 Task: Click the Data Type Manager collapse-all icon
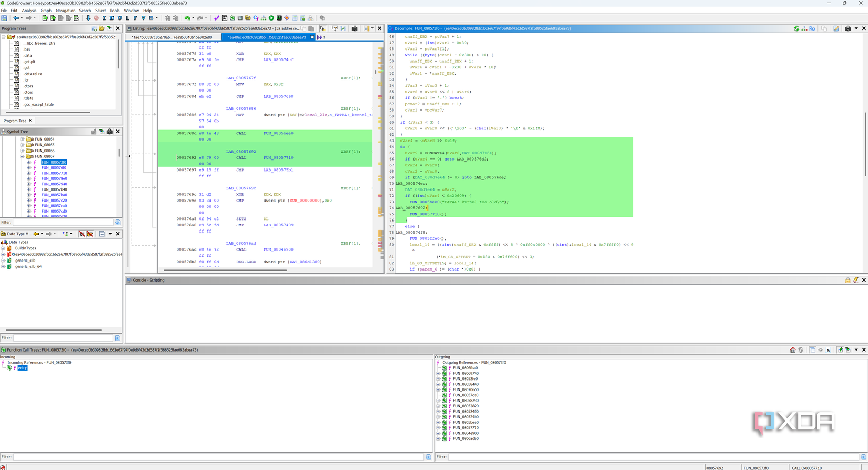point(102,234)
